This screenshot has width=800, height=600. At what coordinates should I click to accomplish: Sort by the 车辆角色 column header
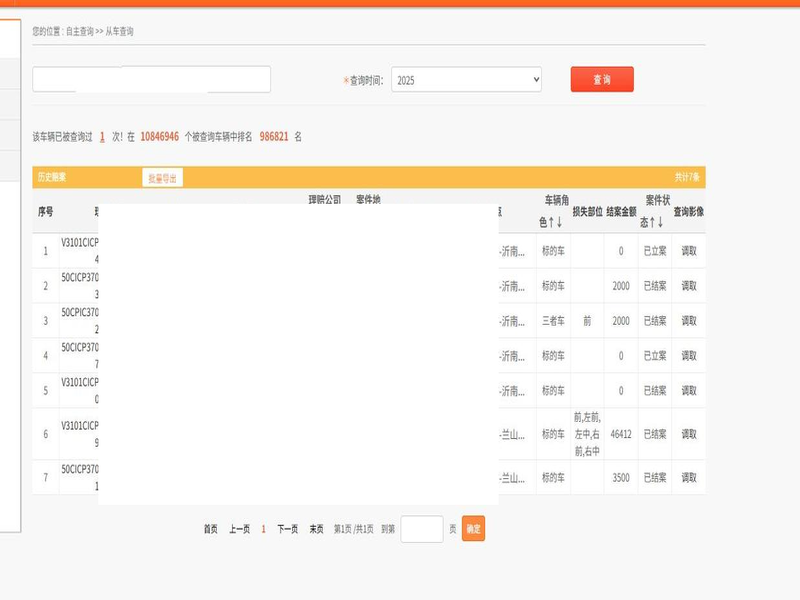(553, 211)
